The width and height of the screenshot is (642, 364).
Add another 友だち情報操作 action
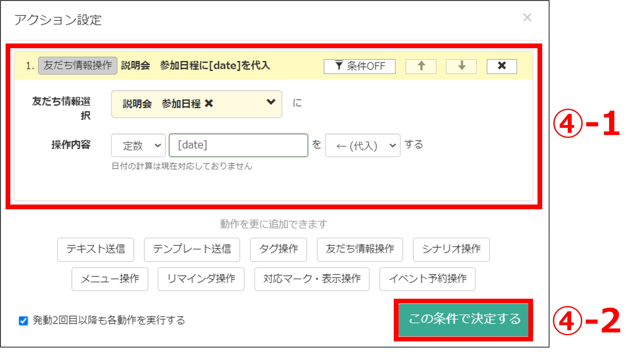tap(360, 249)
